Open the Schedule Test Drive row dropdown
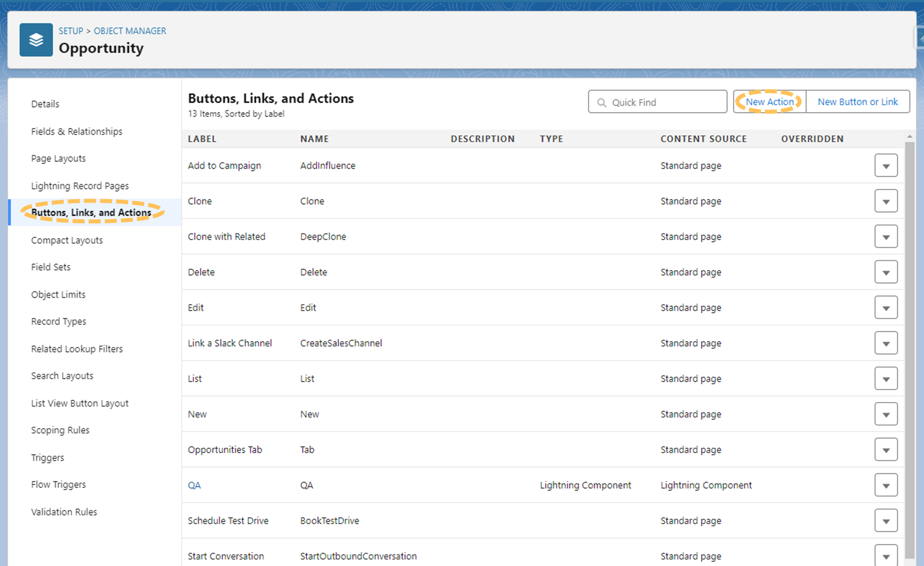This screenshot has height=566, width=924. tap(886, 521)
